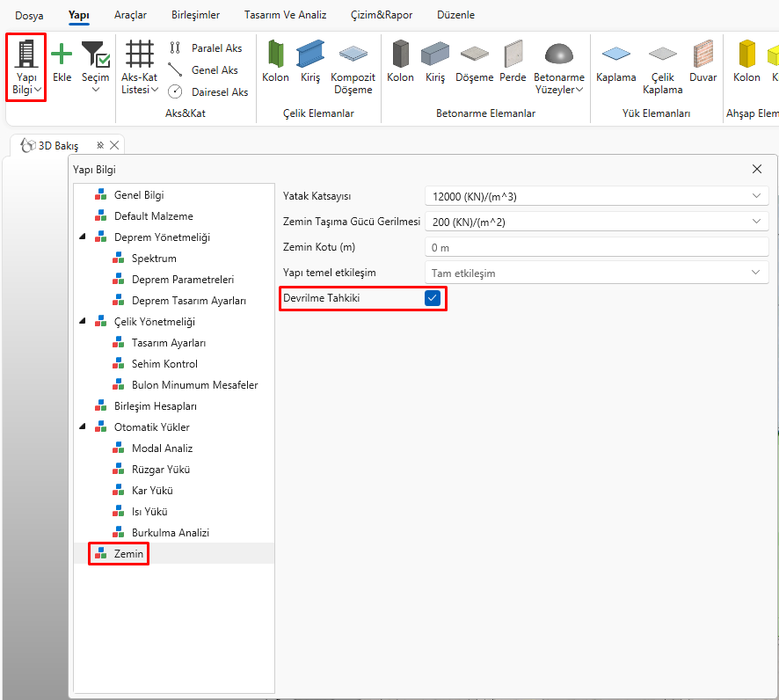Choose the Perde wall element icon

[x=513, y=55]
